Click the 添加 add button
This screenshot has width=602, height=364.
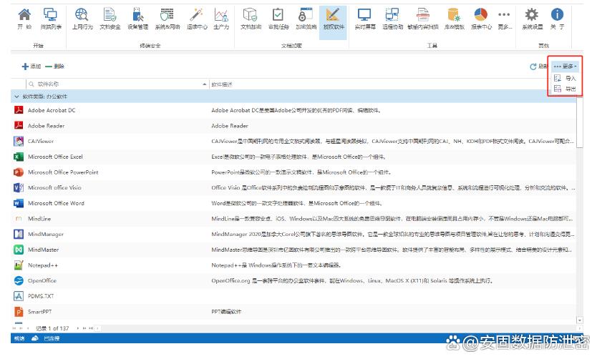(x=31, y=67)
